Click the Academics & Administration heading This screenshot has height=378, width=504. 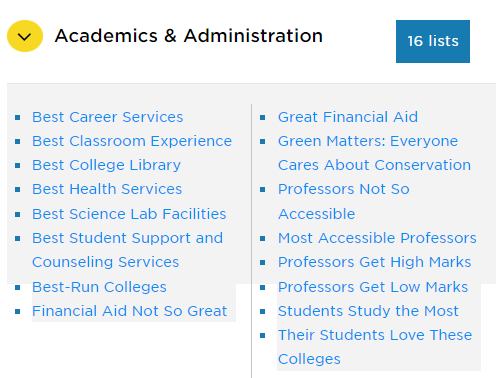(x=189, y=36)
